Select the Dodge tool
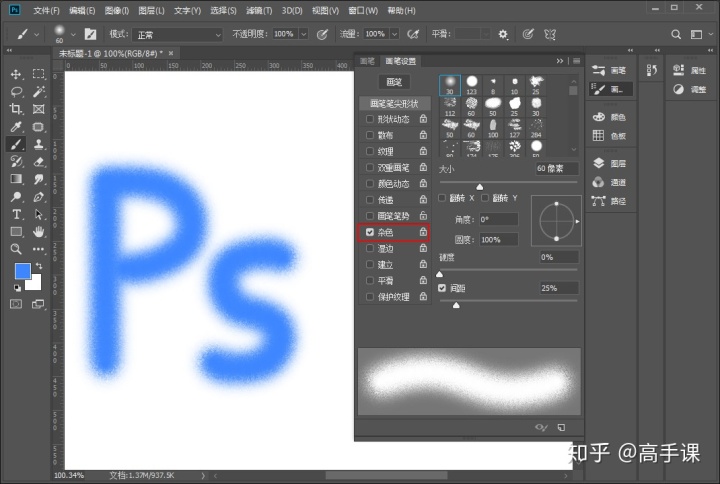The image size is (720, 484). coord(16,197)
